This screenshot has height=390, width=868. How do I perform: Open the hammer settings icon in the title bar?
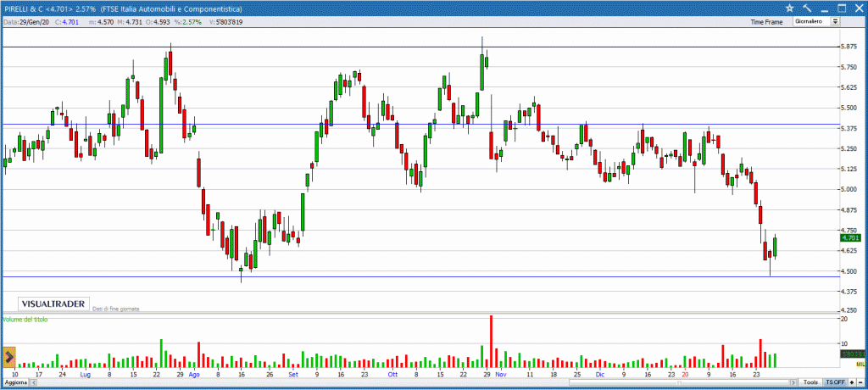[807, 8]
